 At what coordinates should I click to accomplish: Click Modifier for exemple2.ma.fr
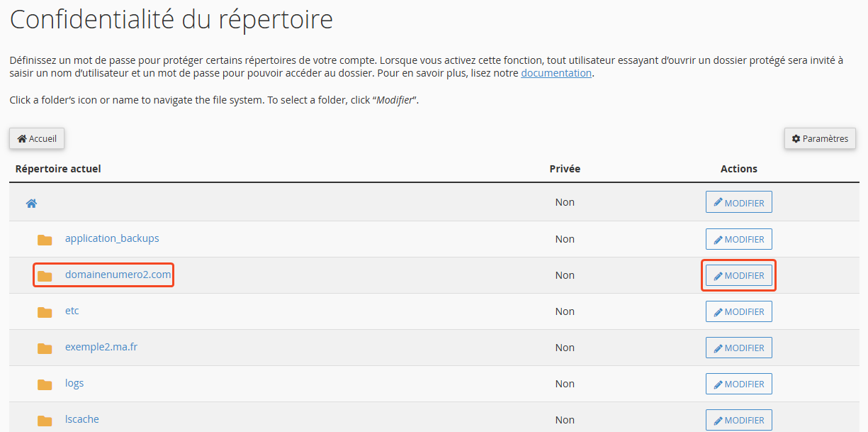pyautogui.click(x=738, y=348)
